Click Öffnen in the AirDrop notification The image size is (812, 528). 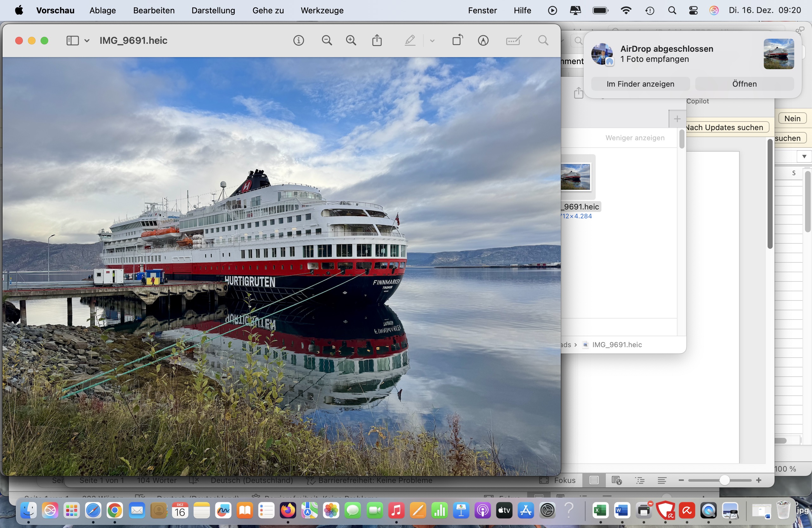point(744,84)
